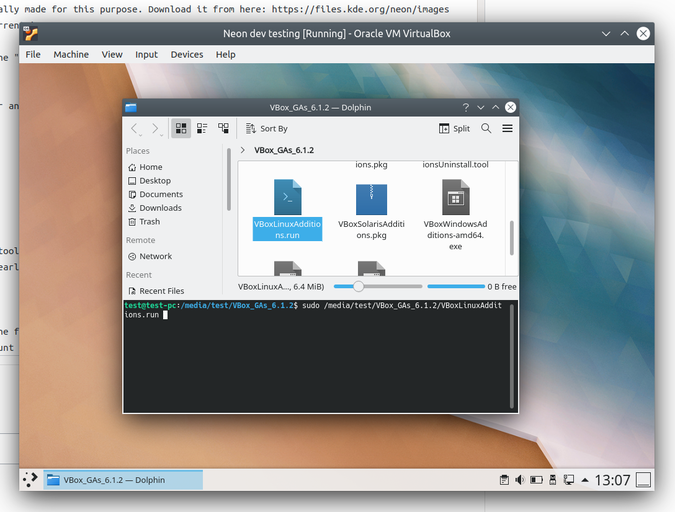Expand the breadcrumb chevron before VBox_GAs_6.1.2
The height and width of the screenshot is (512, 675).
point(243,150)
